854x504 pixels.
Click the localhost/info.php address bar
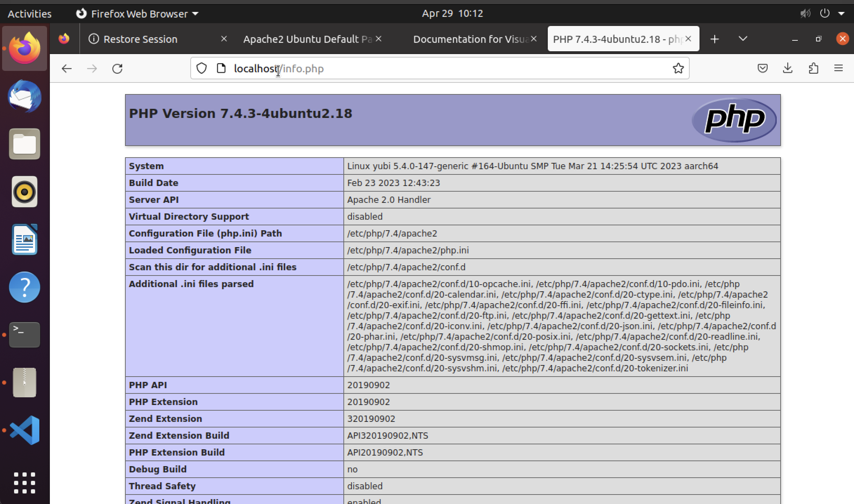click(x=421, y=68)
